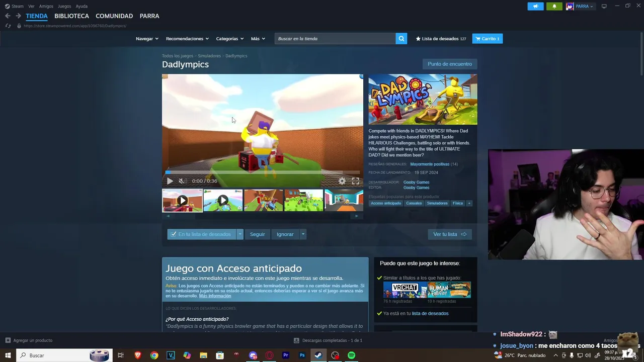Open the green notifications bell
644x362 pixels.
554,6
